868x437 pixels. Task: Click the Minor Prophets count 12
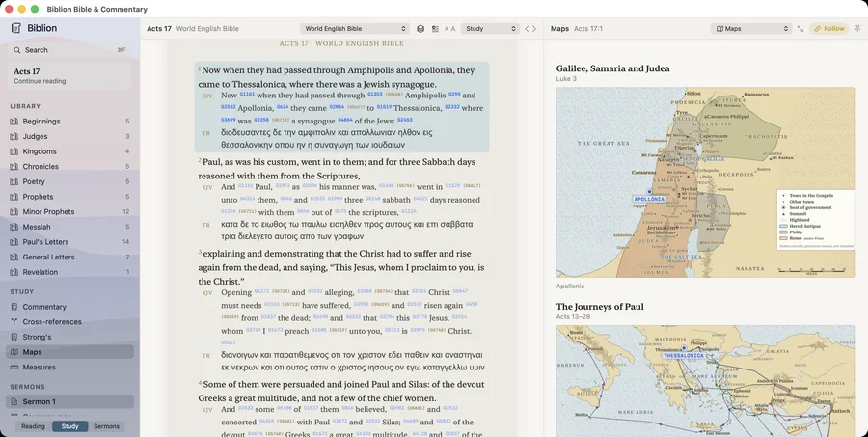pyautogui.click(x=125, y=211)
